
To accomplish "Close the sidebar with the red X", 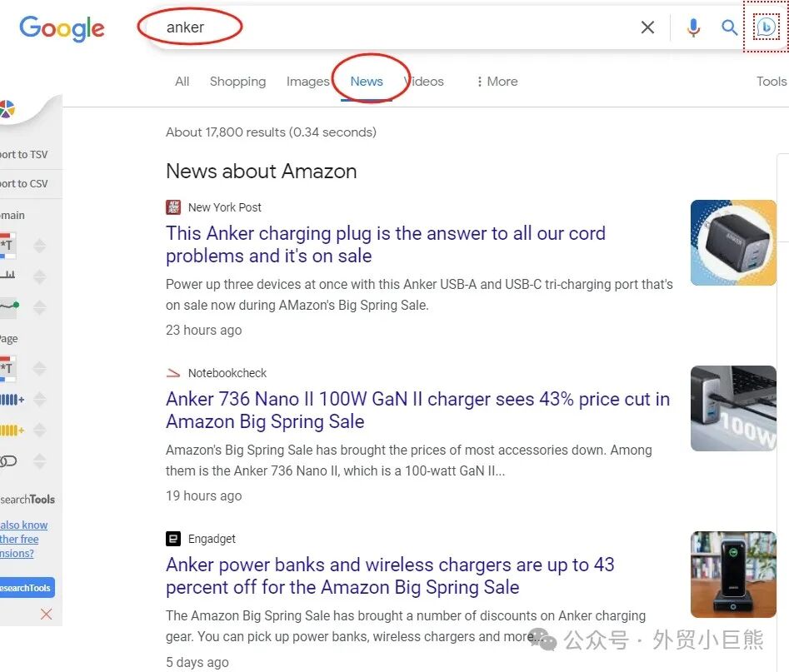I will pyautogui.click(x=47, y=614).
